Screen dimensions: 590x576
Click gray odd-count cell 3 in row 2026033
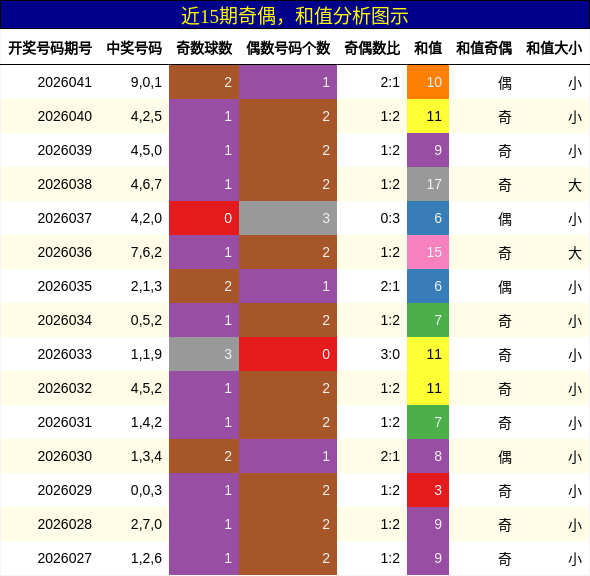(204, 354)
